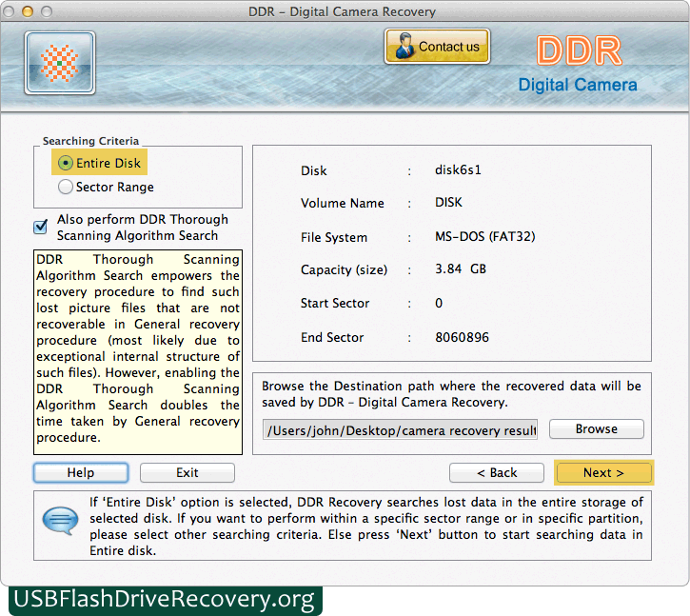Click the Start Sector value 0

pyautogui.click(x=439, y=303)
